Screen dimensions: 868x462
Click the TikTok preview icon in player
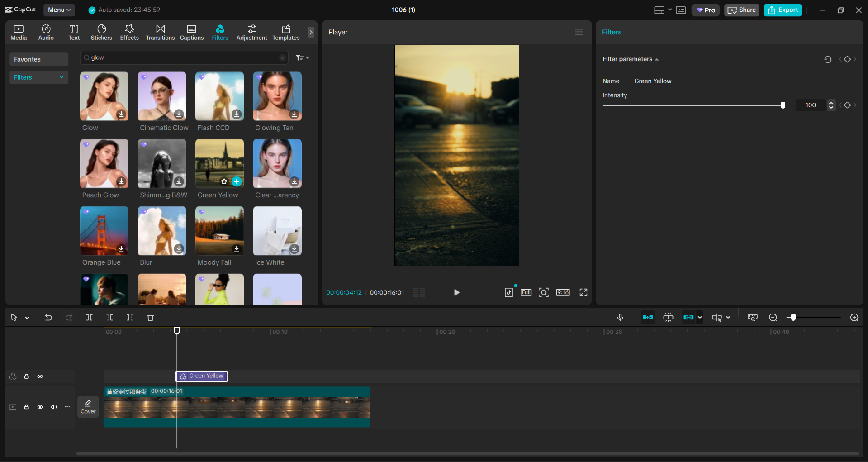(x=508, y=292)
